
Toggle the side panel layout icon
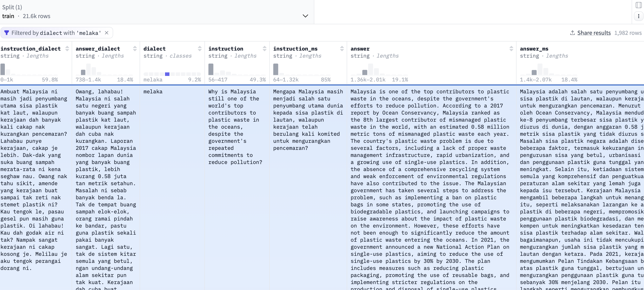[x=638, y=5]
